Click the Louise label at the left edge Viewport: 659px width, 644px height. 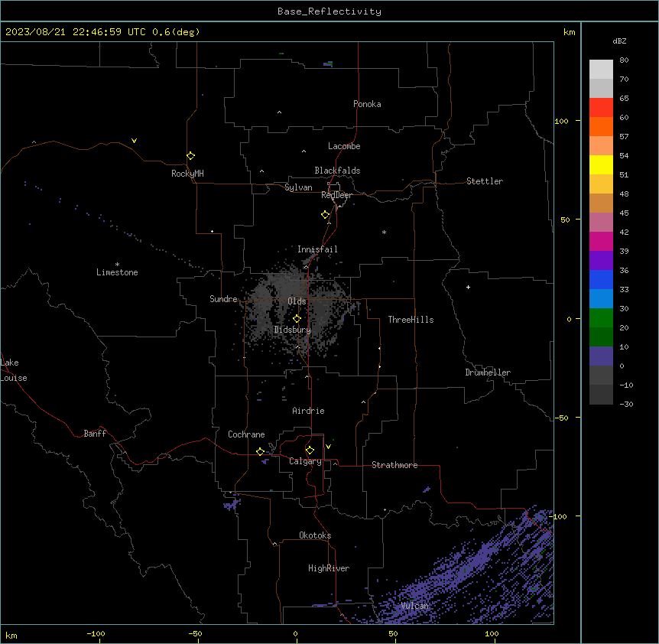(14, 378)
